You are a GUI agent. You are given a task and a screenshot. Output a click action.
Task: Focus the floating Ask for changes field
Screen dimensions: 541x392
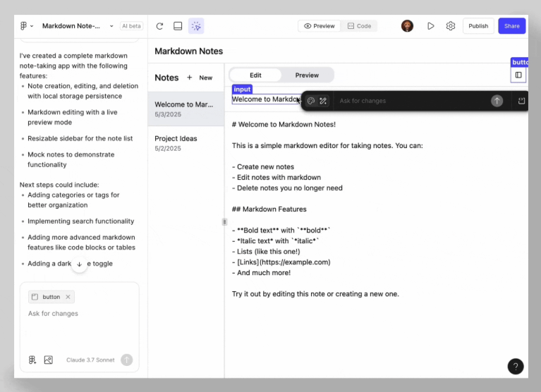coord(411,101)
